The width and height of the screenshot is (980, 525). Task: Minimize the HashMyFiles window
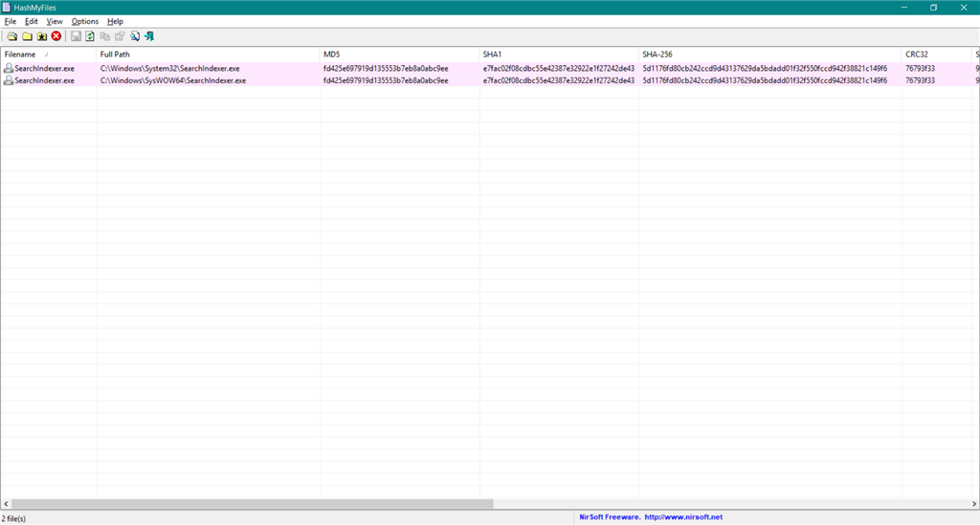tap(903, 8)
